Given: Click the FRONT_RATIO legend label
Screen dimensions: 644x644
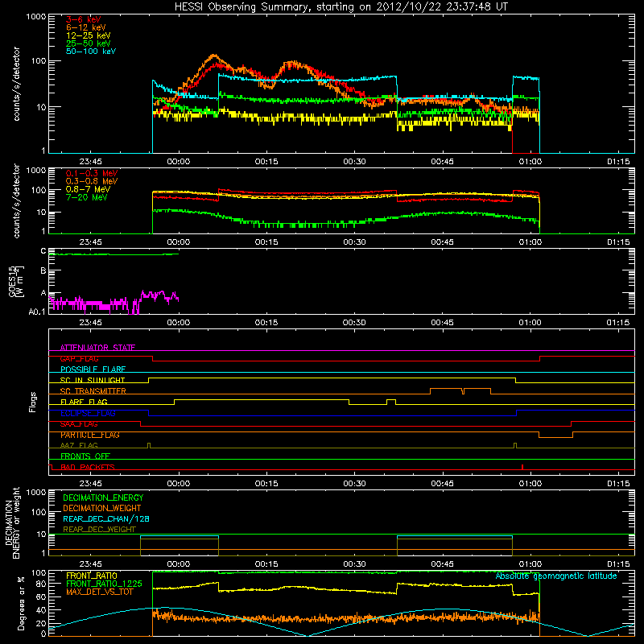Looking at the screenshot, I should click(92, 576).
